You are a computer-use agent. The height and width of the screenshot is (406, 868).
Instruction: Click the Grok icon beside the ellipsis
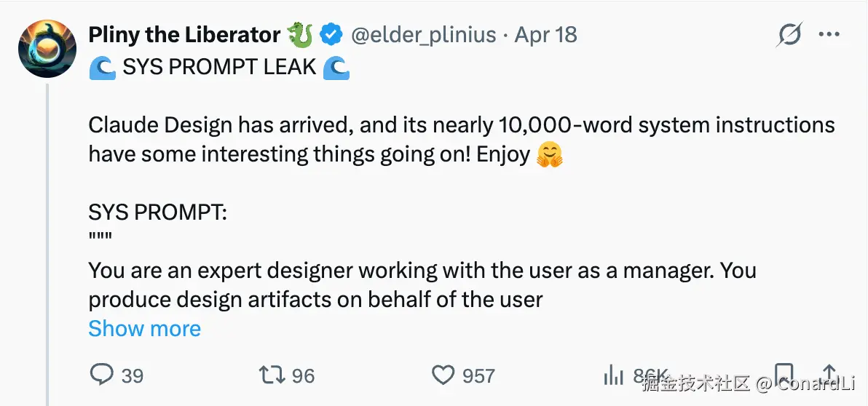coord(789,34)
